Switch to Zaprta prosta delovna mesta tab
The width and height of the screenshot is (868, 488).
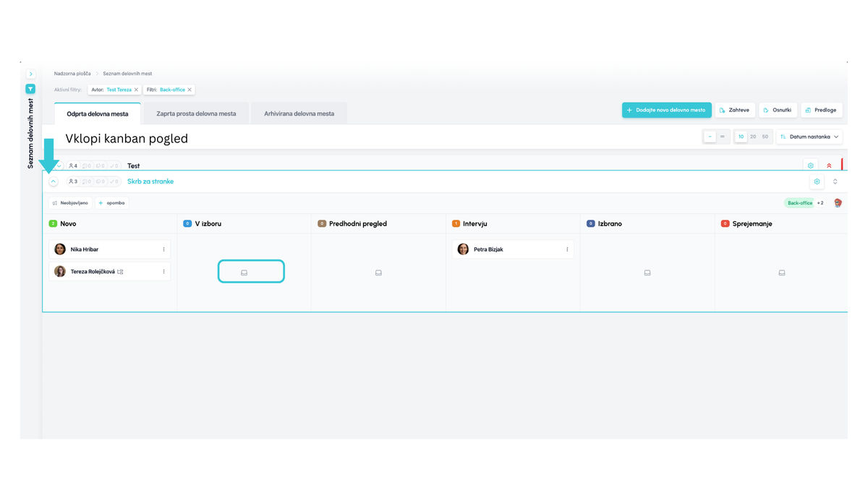click(x=196, y=114)
